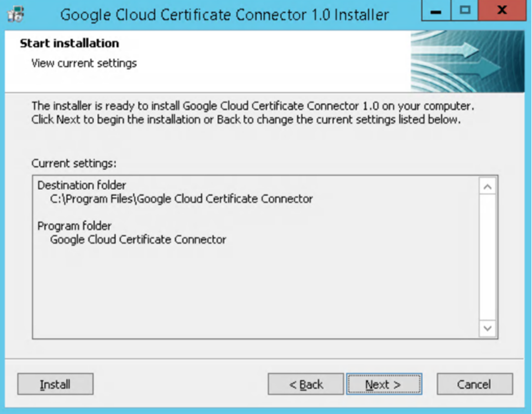Minimize the installer window
The height and width of the screenshot is (414, 532).
(436, 12)
